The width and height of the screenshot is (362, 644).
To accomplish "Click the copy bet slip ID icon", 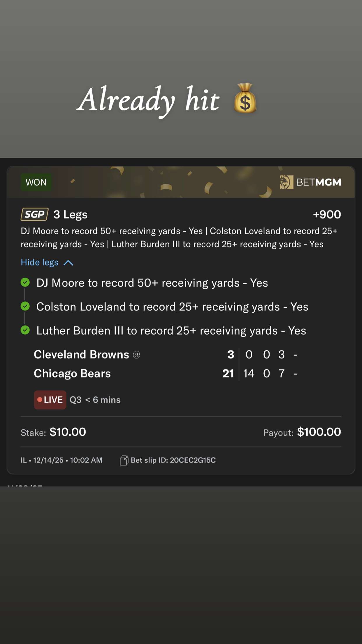I will (124, 460).
